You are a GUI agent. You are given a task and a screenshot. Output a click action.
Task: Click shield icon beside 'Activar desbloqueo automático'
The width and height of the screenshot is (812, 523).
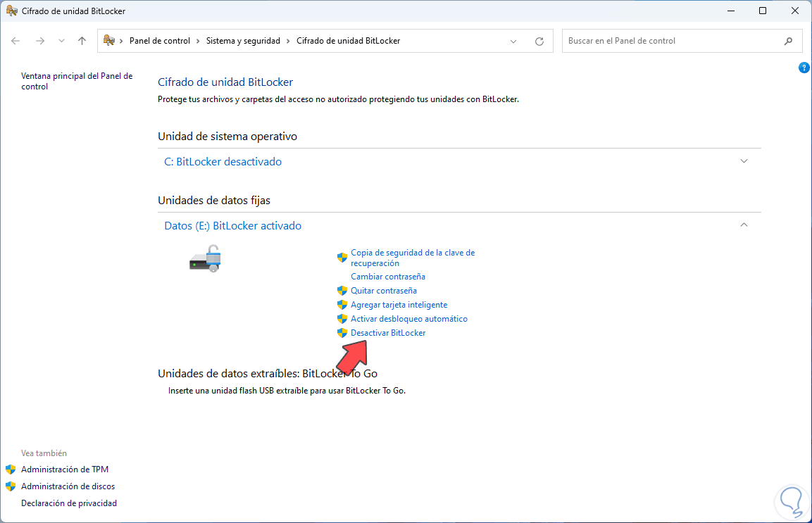coord(342,318)
